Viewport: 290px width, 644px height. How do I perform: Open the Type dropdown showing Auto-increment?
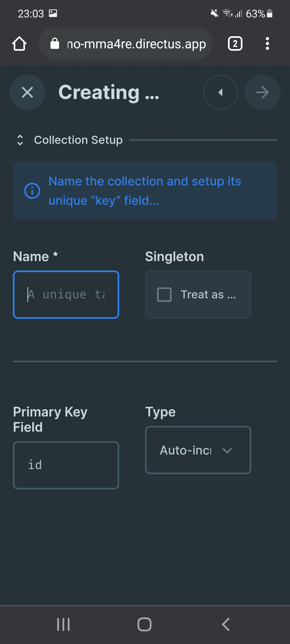pos(198,450)
